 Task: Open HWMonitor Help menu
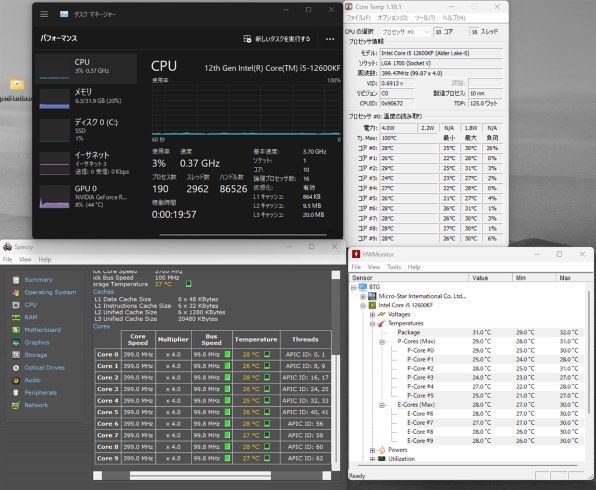414,267
